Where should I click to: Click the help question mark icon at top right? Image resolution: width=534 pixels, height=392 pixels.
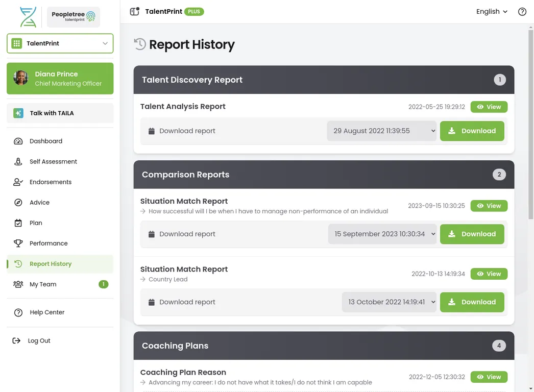point(522,12)
